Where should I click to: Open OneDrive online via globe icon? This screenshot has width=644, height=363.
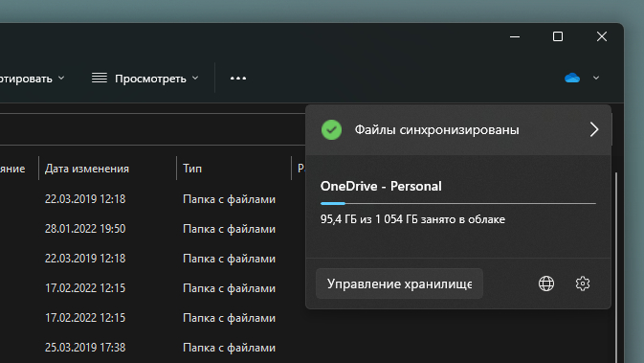(x=546, y=284)
